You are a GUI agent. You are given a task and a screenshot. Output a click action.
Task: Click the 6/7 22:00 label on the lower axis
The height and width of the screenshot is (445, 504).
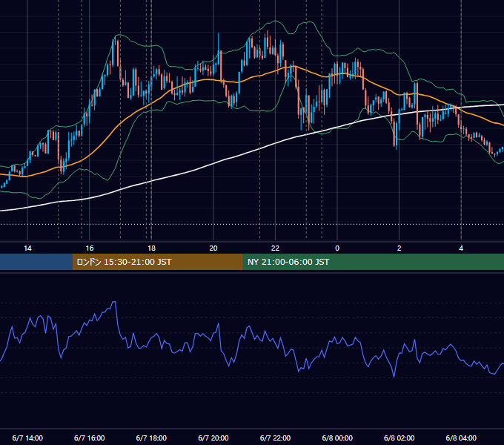[x=275, y=438]
